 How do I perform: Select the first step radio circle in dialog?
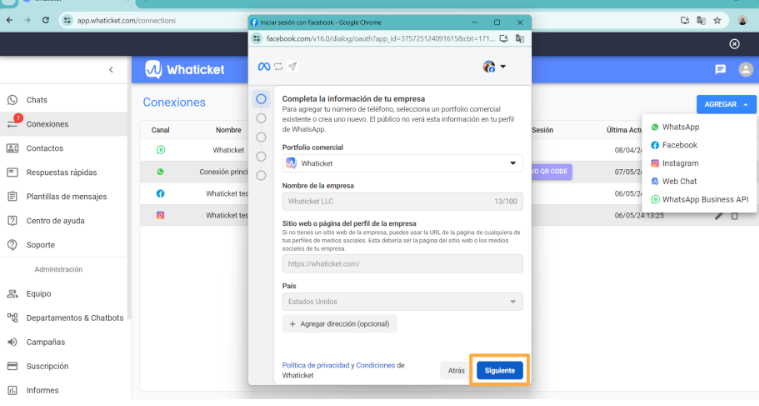(261, 99)
